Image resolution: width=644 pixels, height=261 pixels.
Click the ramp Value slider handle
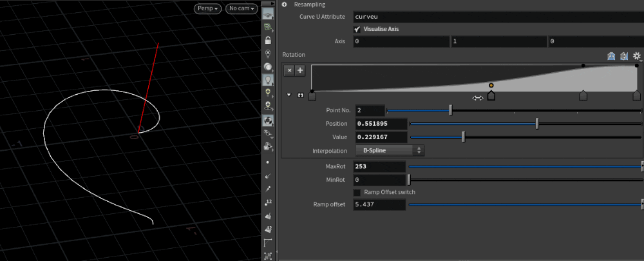(x=463, y=137)
